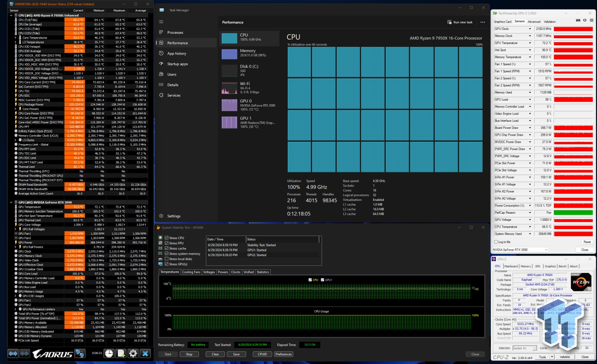Open the GPU Clock sensor dropdown
Image resolution: width=597 pixels, height=364 pixels.
(x=530, y=29)
